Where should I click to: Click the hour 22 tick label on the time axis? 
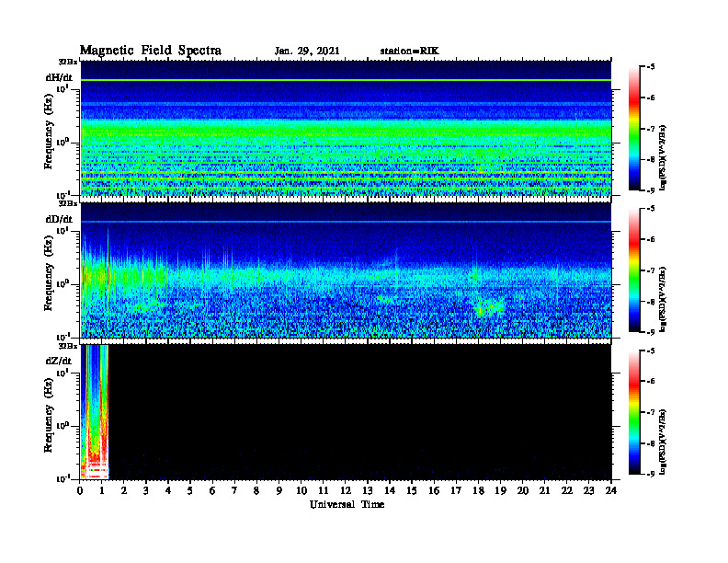pos(566,491)
